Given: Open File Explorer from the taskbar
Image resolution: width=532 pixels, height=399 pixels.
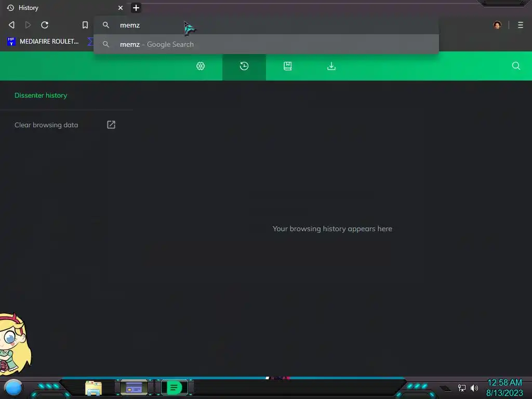Looking at the screenshot, I should tap(94, 388).
